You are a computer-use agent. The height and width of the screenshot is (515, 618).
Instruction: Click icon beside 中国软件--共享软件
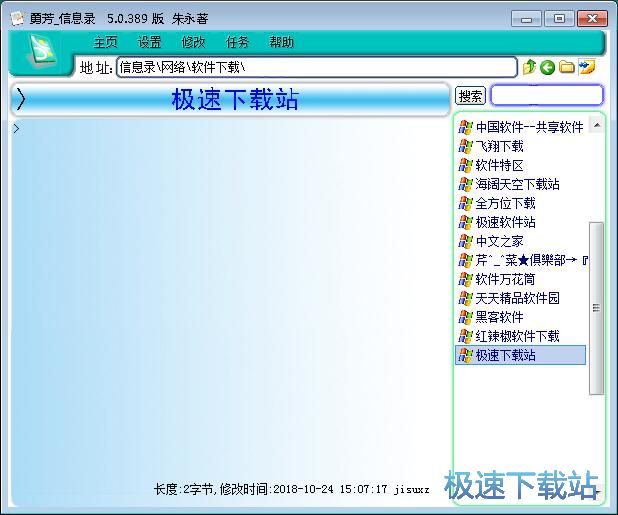pyautogui.click(x=465, y=127)
